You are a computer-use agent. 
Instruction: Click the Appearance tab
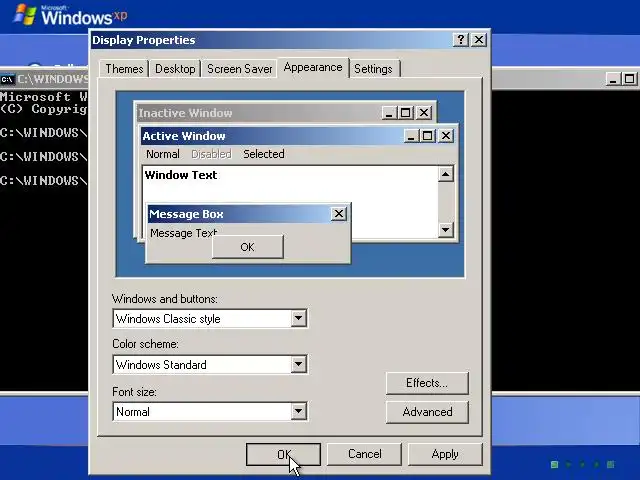click(x=313, y=67)
